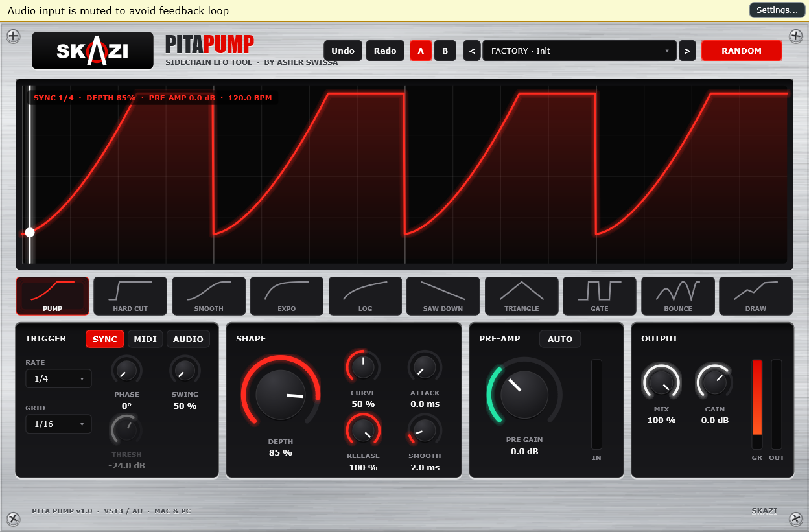Click the ATTACK knob

pyautogui.click(x=425, y=367)
